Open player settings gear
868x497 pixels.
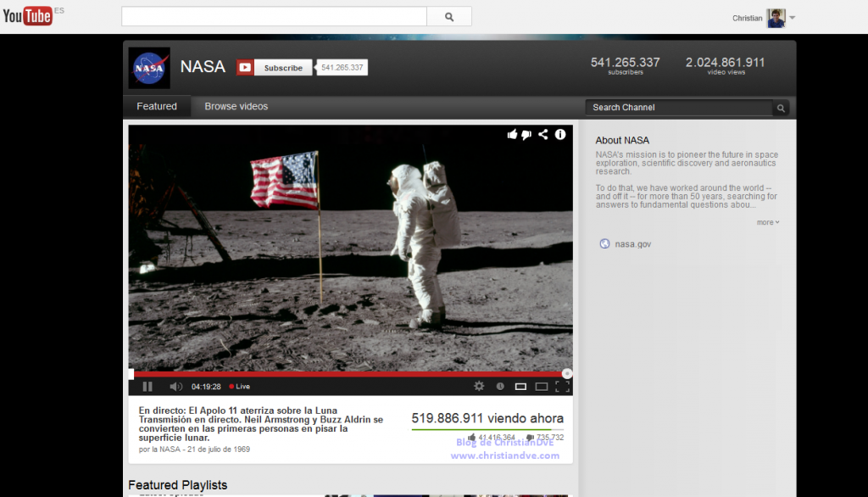pyautogui.click(x=479, y=386)
